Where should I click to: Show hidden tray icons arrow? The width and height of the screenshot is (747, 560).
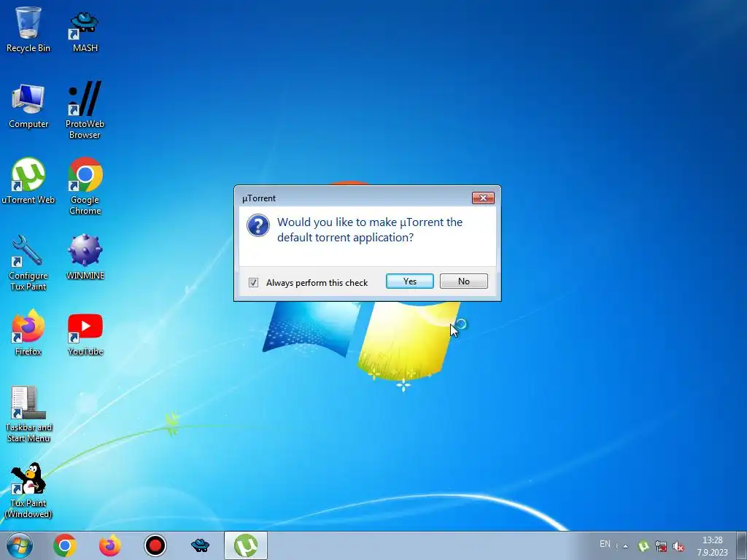625,546
